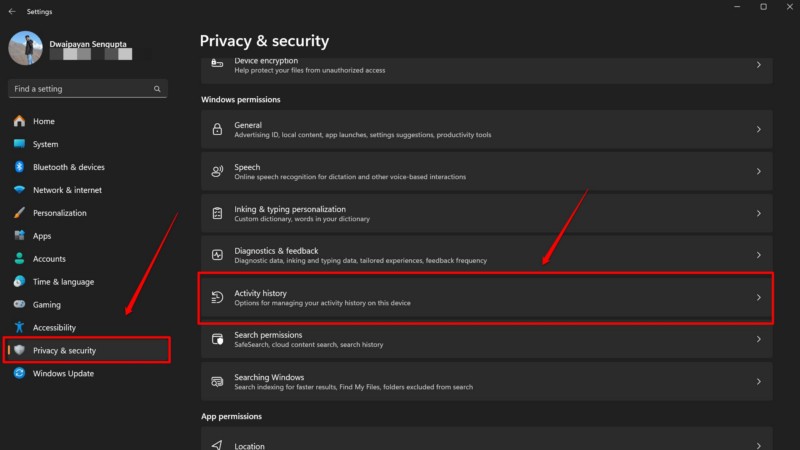The height and width of the screenshot is (450, 800).
Task: Select Privacy & security in sidebar
Action: pos(64,350)
